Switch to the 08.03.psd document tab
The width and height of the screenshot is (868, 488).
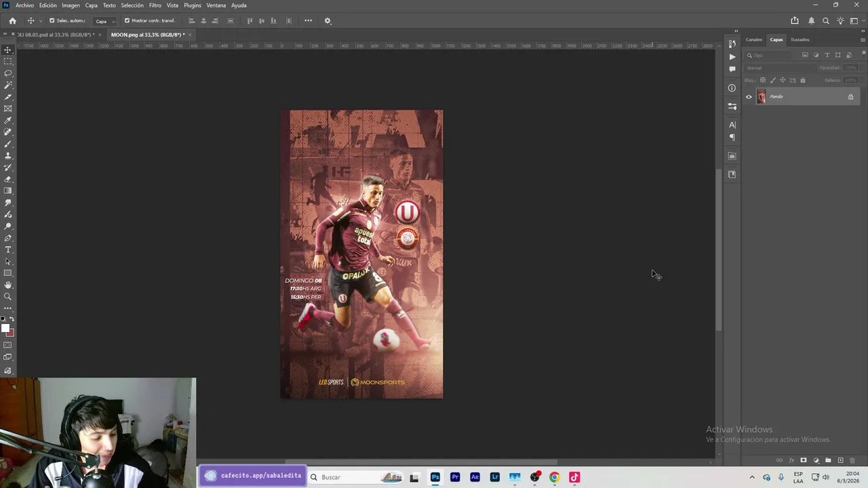[x=56, y=35]
